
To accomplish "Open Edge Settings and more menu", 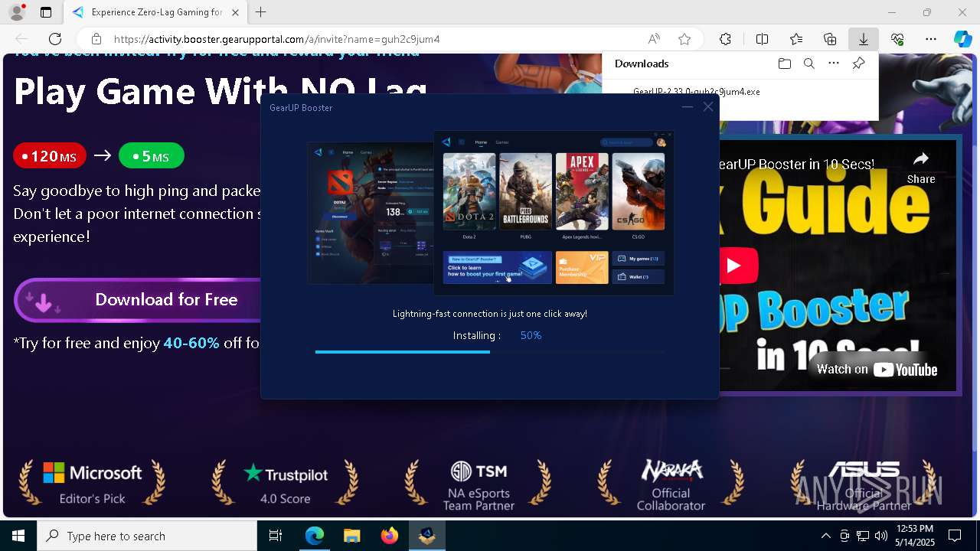I will (931, 39).
